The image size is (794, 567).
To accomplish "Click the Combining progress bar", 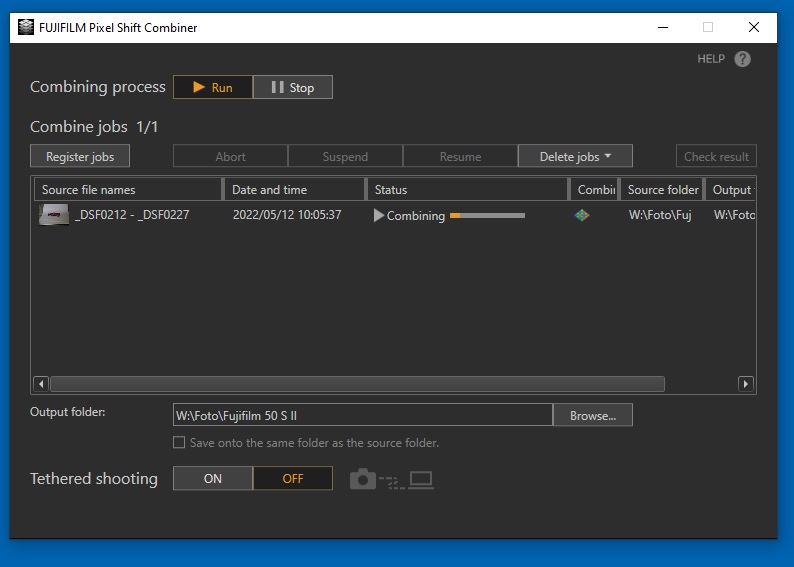I will click(487, 216).
